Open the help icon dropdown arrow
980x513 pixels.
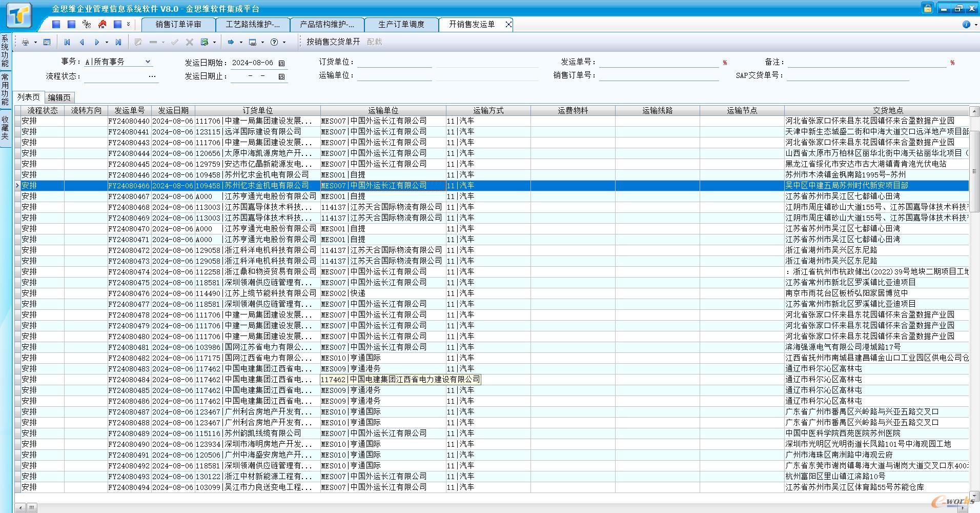pos(284,42)
